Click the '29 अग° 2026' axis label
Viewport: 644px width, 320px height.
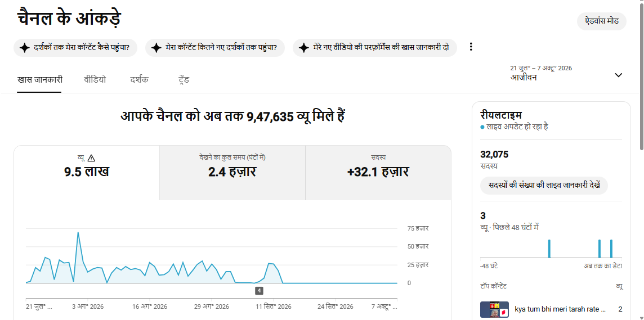coord(212,307)
